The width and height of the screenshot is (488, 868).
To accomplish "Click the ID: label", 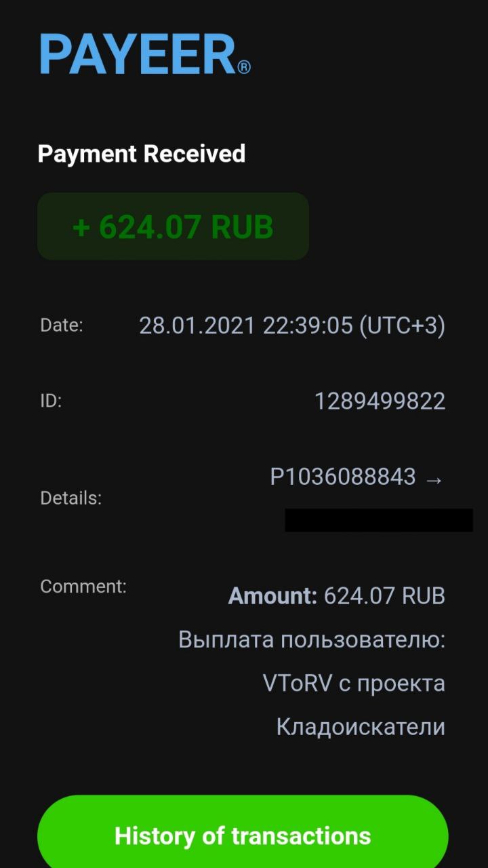I will [x=51, y=401].
